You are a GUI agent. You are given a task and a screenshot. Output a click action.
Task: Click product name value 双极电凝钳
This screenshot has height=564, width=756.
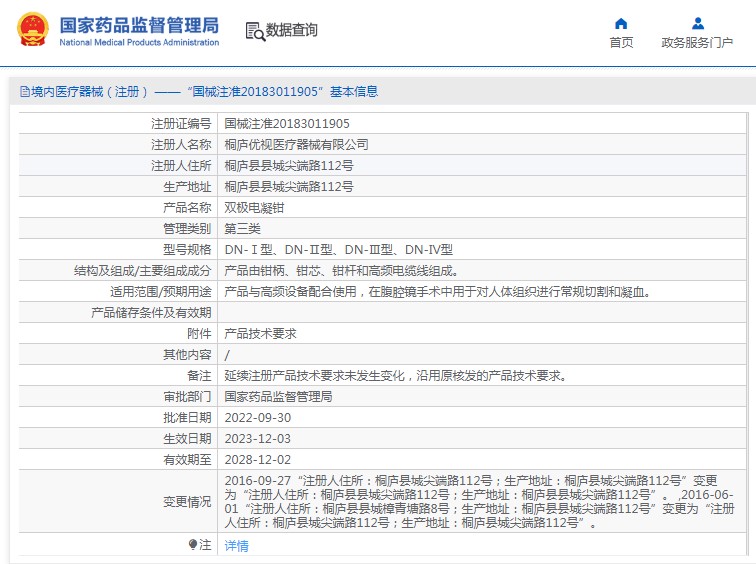click(x=254, y=208)
